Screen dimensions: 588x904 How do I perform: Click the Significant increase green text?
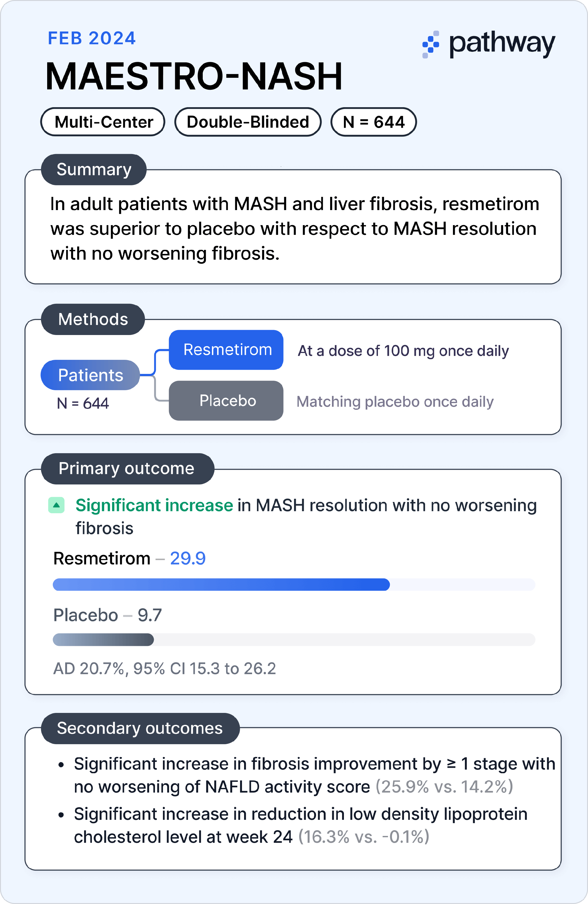(x=154, y=506)
